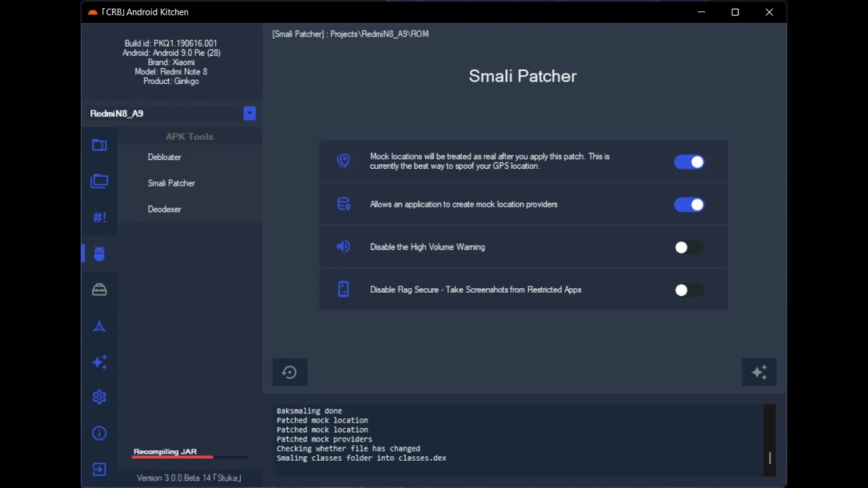868x488 pixels.
Task: Click the mock location pin icon
Action: pos(344,161)
